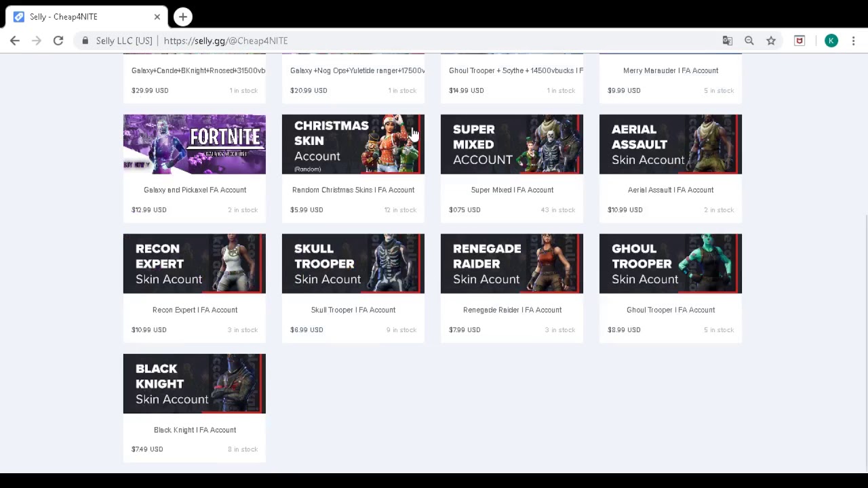Click the $8.99 USD price
The image size is (868, 488).
click(624, 330)
